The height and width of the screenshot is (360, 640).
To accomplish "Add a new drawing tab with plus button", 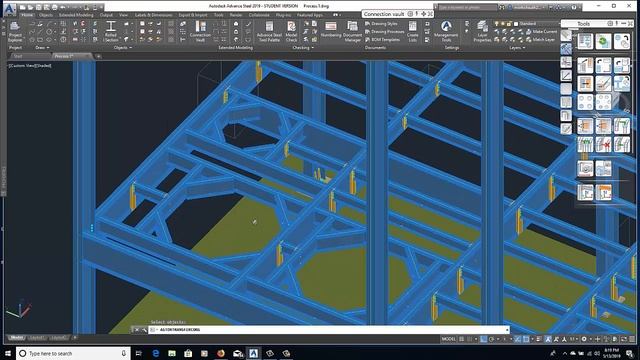I will coord(98,56).
